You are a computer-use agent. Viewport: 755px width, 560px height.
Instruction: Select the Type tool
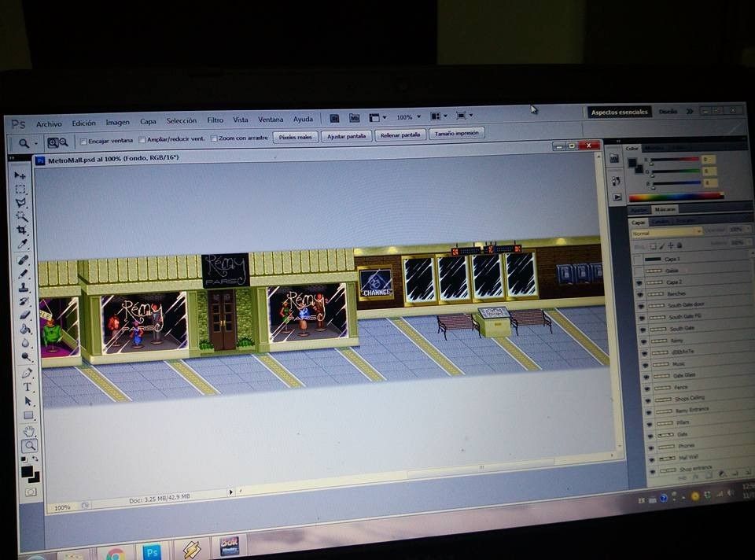[27, 387]
